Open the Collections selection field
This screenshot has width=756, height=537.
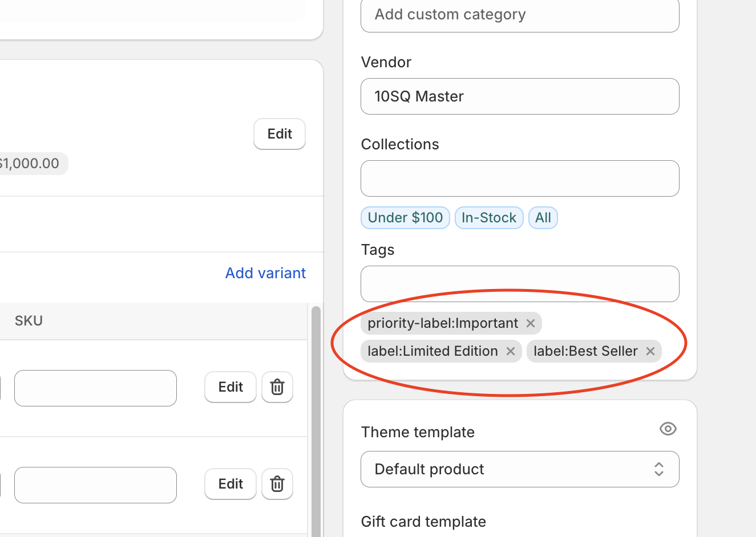point(519,178)
